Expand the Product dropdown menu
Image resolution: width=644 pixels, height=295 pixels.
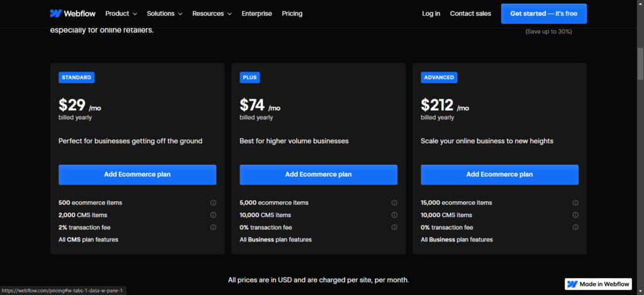point(121,14)
